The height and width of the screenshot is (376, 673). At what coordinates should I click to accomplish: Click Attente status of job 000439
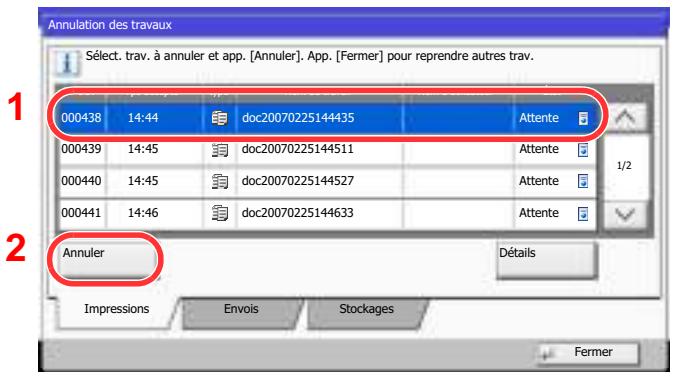click(539, 149)
